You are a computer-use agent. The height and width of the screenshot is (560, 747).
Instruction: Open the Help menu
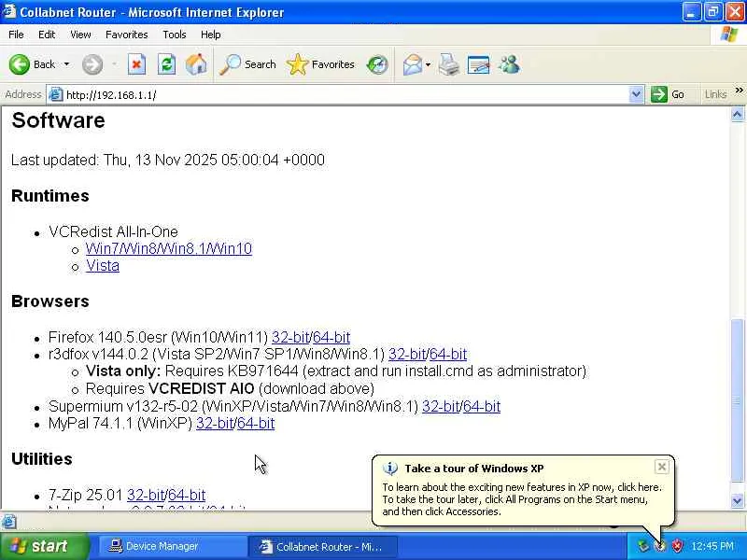(x=211, y=35)
